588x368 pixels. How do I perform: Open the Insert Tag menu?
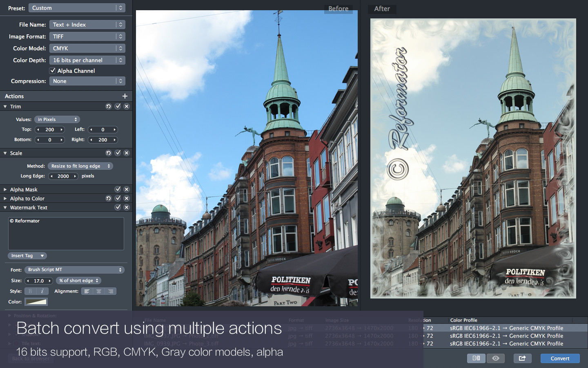click(x=27, y=256)
